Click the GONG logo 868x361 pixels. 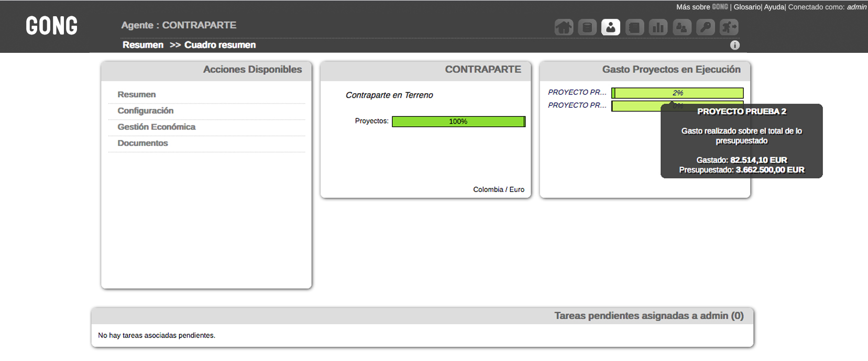pos(52,26)
